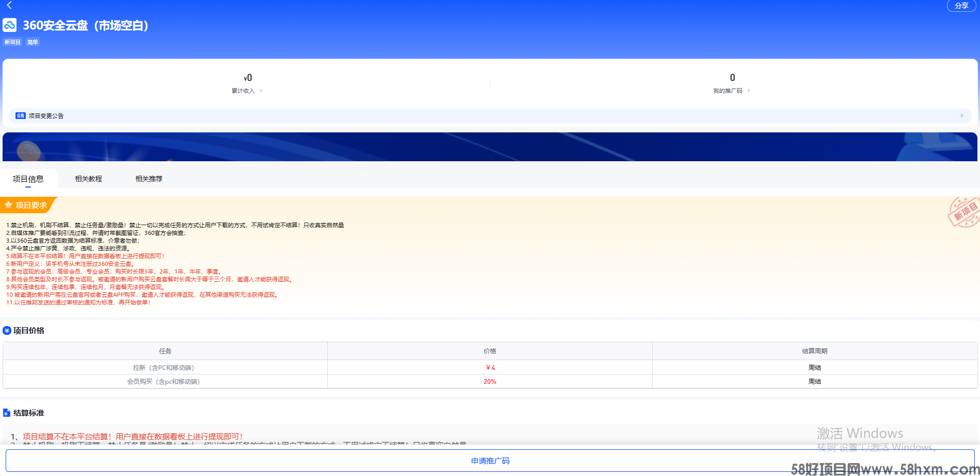Click requirement line 1 about 禁止机刷
Viewport: 980px width, 476px height.
click(x=175, y=225)
